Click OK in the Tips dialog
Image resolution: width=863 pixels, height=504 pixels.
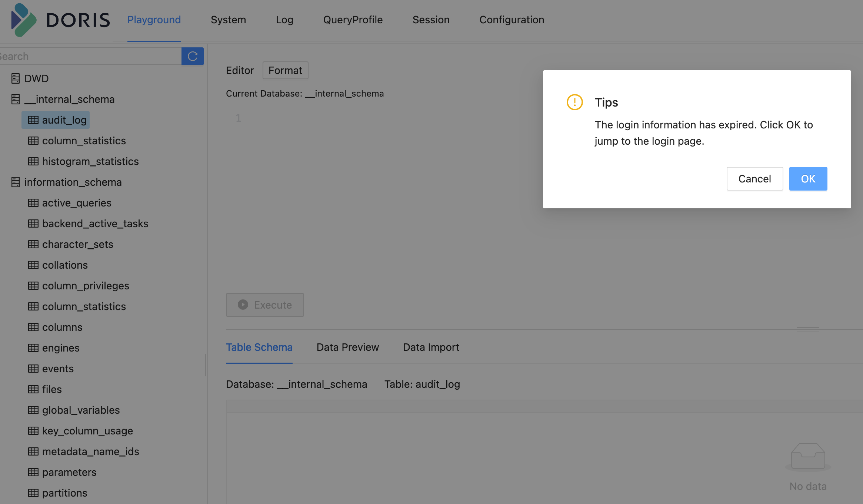[x=808, y=179]
